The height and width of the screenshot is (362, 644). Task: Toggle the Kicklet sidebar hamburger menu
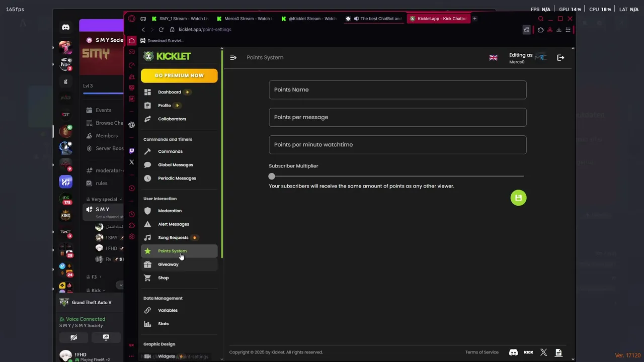tap(233, 58)
